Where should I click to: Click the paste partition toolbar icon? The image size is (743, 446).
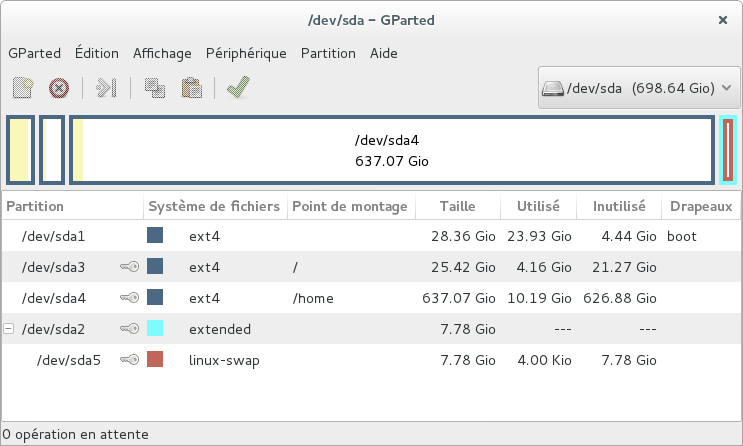point(191,88)
